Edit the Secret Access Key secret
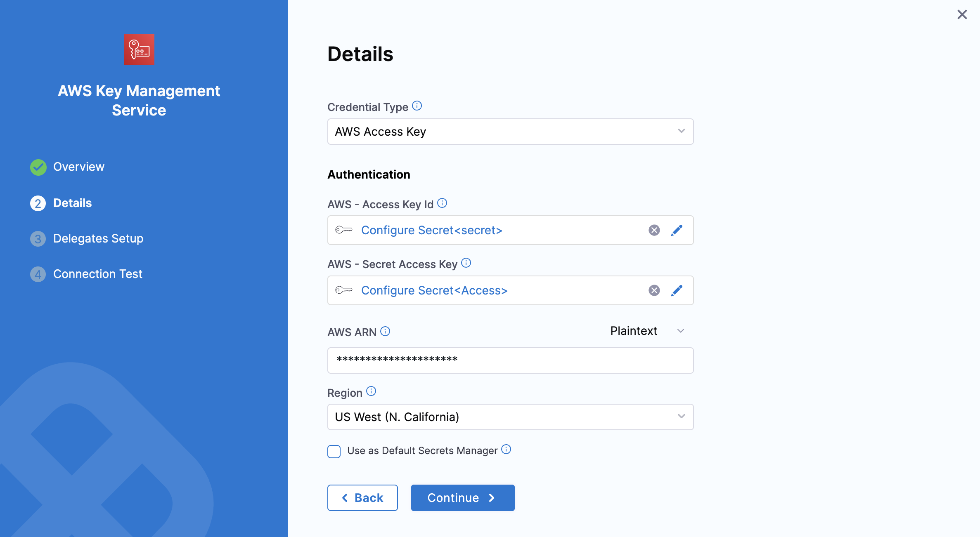This screenshot has width=980, height=537. point(677,290)
